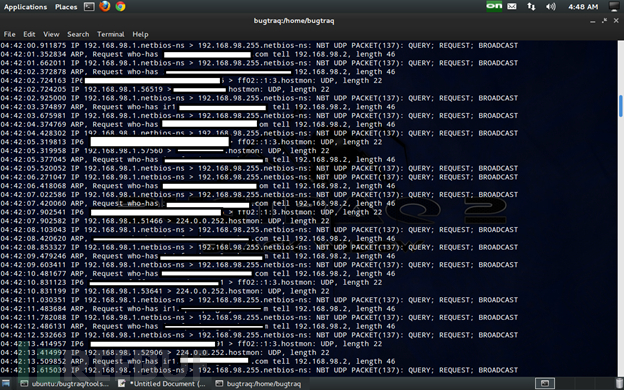Click the 4:48 AM clock
Viewport: 624px width, 390px height.
click(583, 7)
